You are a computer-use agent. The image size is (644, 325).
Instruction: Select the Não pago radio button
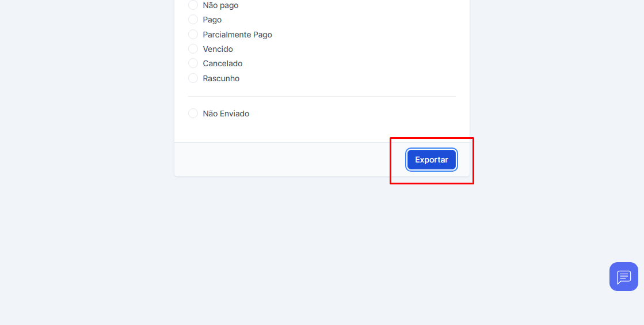(x=193, y=5)
